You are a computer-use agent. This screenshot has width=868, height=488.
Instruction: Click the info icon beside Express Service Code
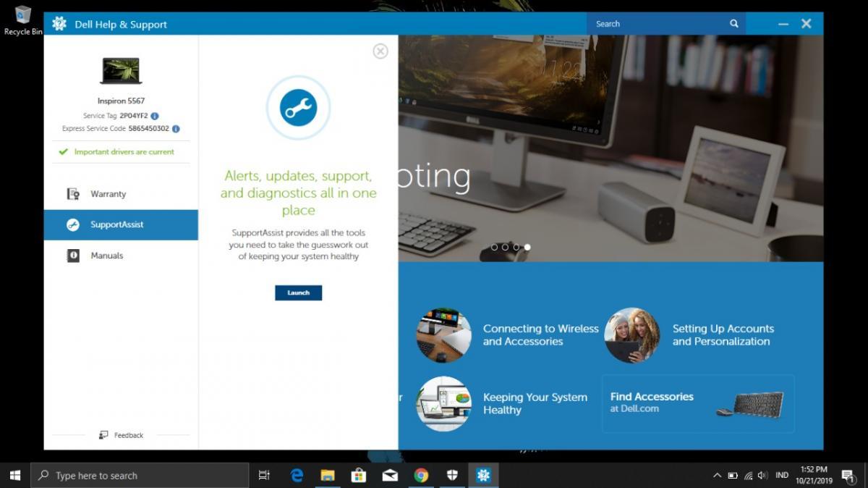point(176,129)
